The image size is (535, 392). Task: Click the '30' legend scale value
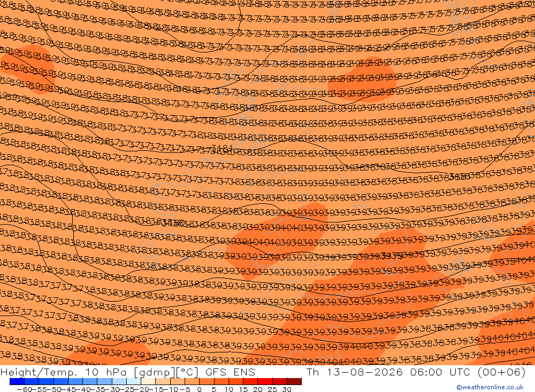[287, 389]
